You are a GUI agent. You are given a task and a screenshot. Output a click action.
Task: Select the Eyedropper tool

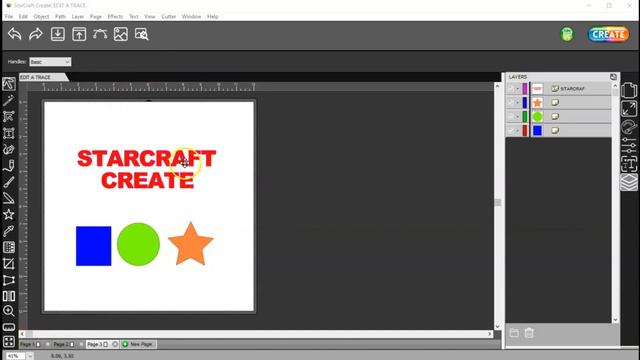(9, 231)
